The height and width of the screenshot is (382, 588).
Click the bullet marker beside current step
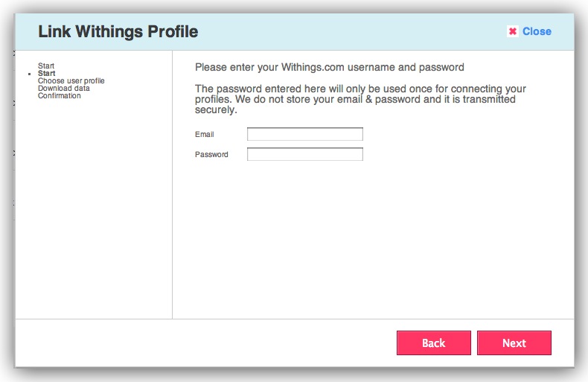[x=29, y=74]
